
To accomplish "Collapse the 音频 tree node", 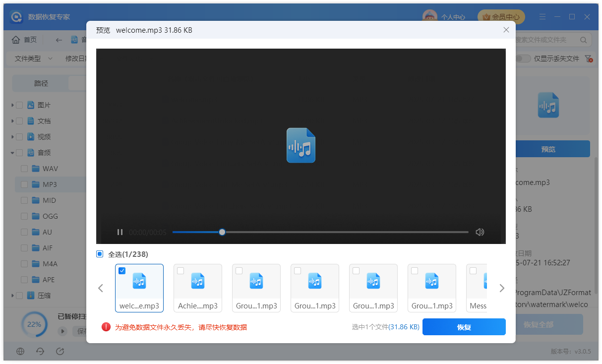I will pyautogui.click(x=12, y=153).
